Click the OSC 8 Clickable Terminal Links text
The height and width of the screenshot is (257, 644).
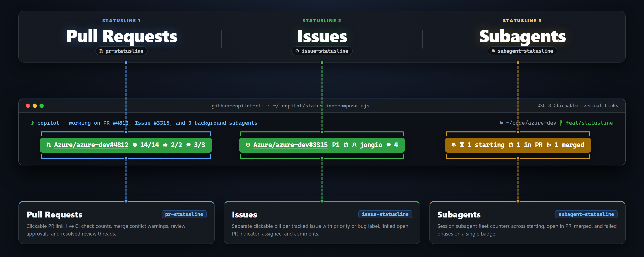[578, 106]
